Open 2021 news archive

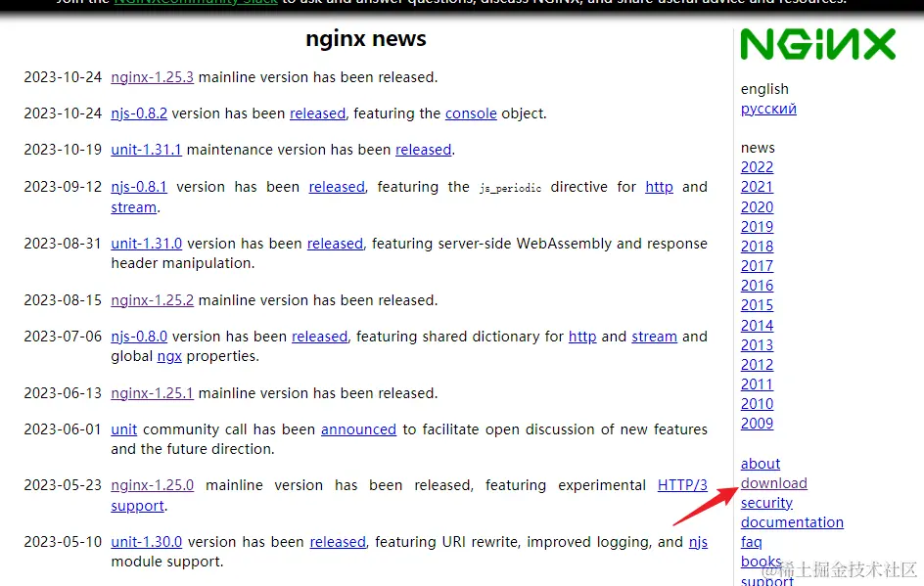click(757, 187)
